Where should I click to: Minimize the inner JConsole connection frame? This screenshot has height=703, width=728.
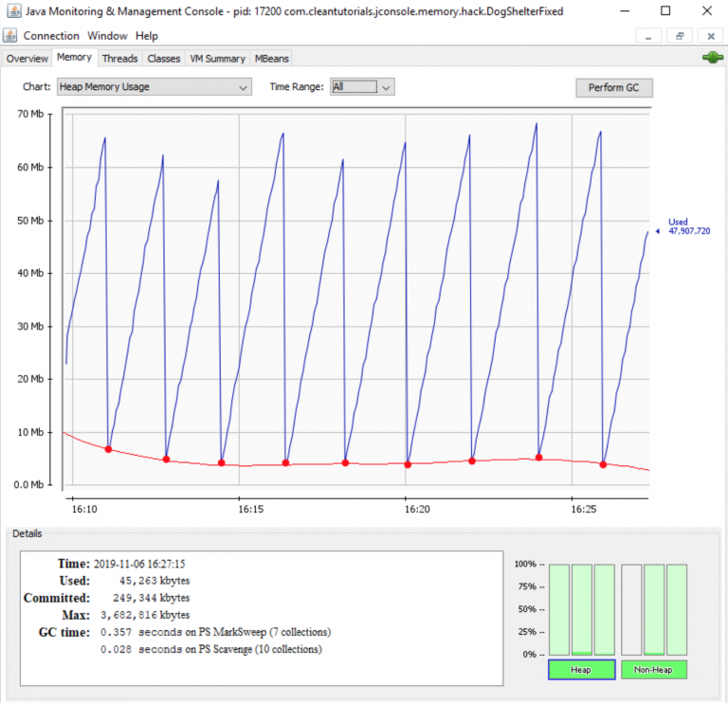(x=648, y=35)
